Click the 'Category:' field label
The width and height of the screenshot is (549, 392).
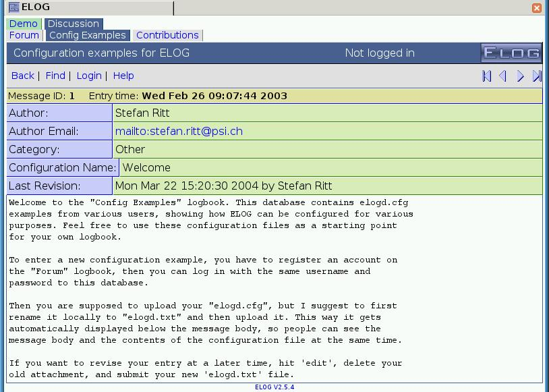34,150
